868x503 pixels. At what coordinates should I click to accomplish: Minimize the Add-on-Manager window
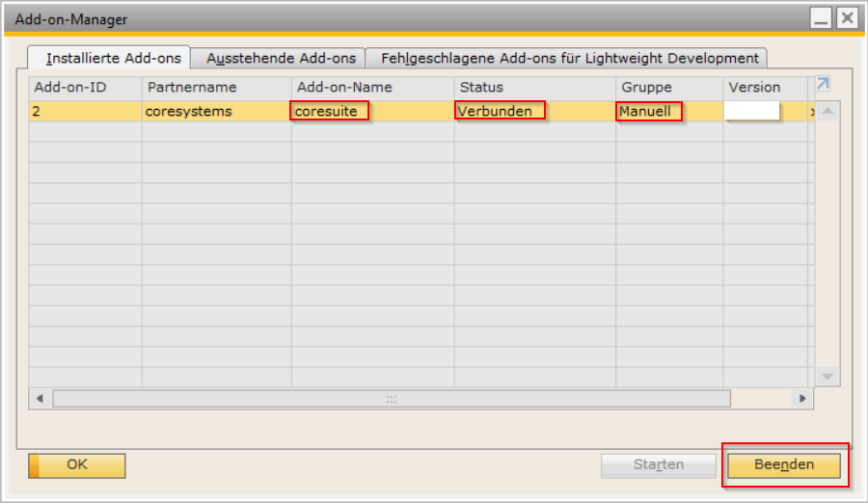point(821,19)
